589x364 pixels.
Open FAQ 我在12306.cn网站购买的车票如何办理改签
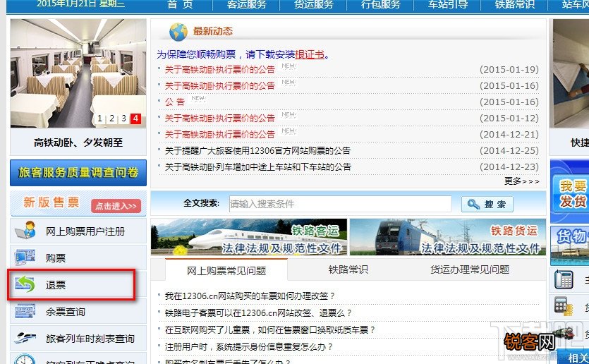tap(250, 296)
